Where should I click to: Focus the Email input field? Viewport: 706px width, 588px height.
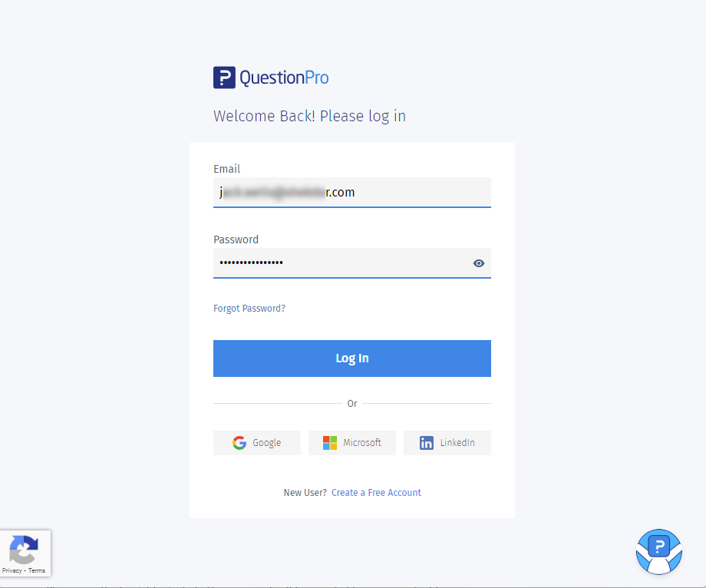click(352, 193)
